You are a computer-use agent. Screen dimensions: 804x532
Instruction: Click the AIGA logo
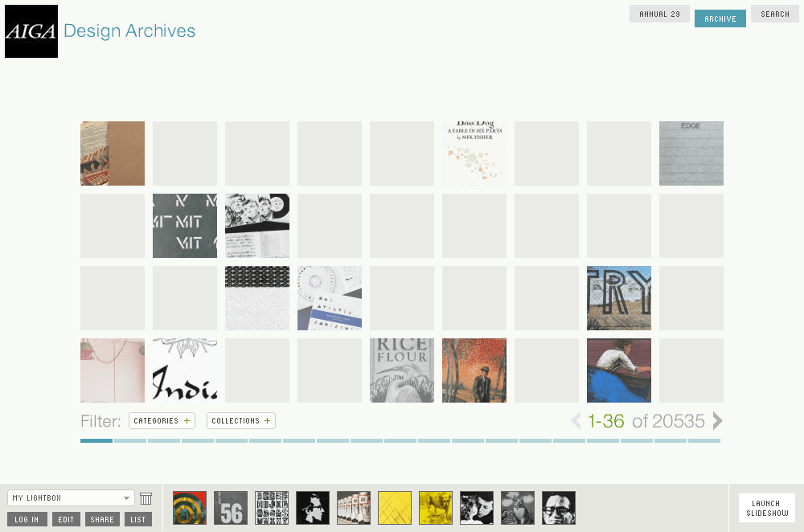click(x=31, y=31)
